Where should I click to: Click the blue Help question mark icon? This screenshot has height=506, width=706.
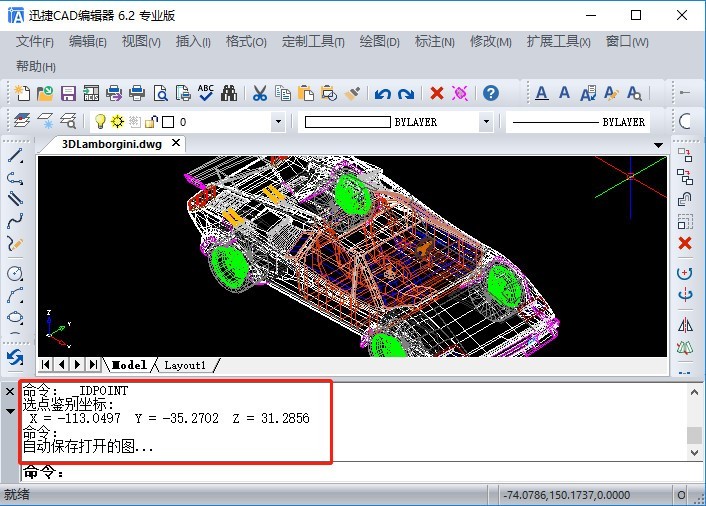[x=490, y=93]
